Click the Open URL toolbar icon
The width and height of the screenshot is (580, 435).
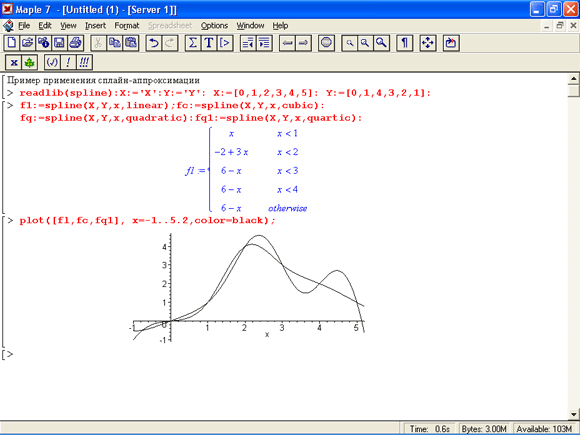44,43
